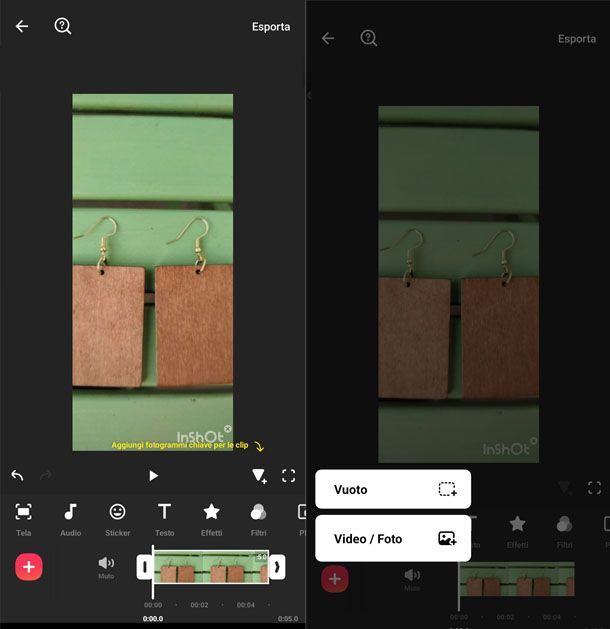Viewport: 610px width, 629px height.
Task: Choose Video / Foto from the popup menu
Action: pos(393,539)
